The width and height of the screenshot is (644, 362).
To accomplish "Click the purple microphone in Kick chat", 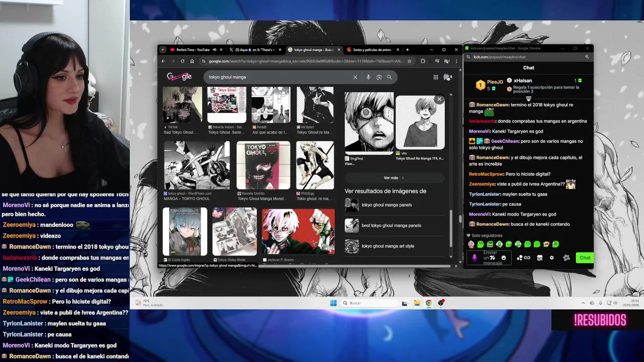I will (474, 258).
